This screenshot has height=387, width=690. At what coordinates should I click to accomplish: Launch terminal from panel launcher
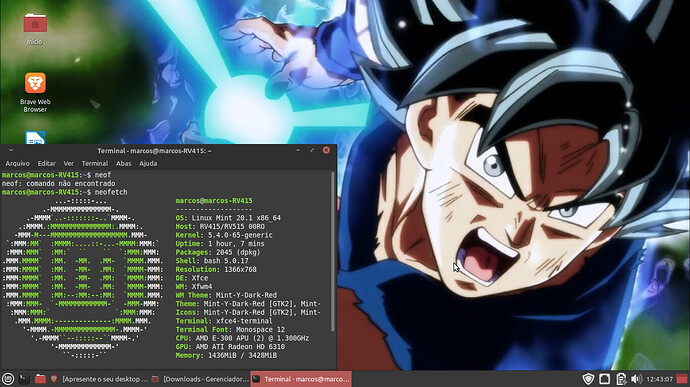point(24,379)
